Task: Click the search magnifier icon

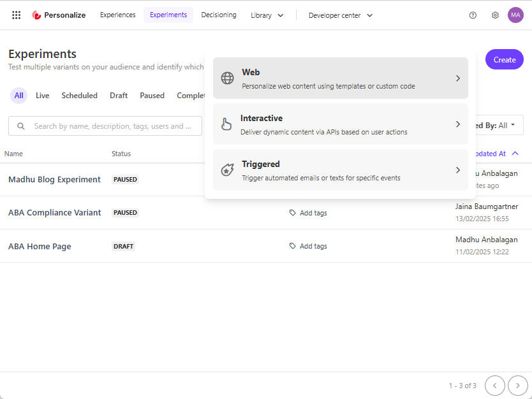Action: click(22, 126)
